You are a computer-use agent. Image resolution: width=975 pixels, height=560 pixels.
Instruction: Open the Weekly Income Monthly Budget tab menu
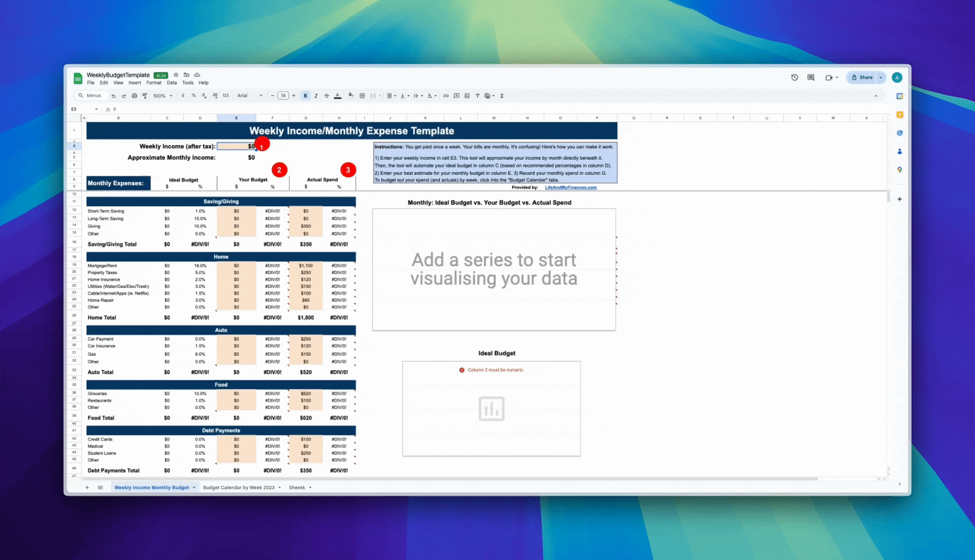pyautogui.click(x=194, y=487)
